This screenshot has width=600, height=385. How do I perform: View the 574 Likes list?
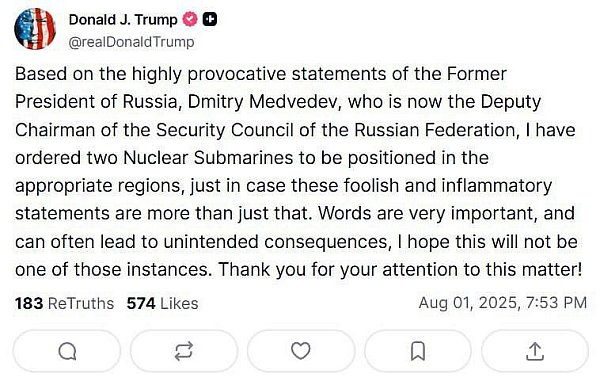coord(162,303)
